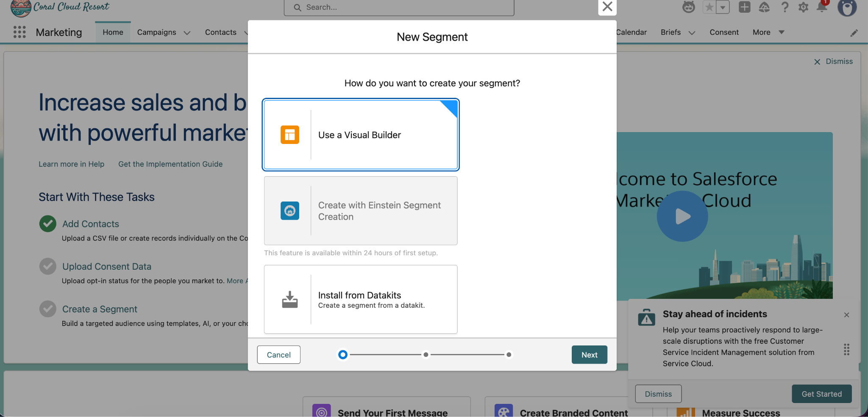Expand the Campaigns tab dropdown chevron
Image resolution: width=868 pixels, height=417 pixels.
pos(187,33)
